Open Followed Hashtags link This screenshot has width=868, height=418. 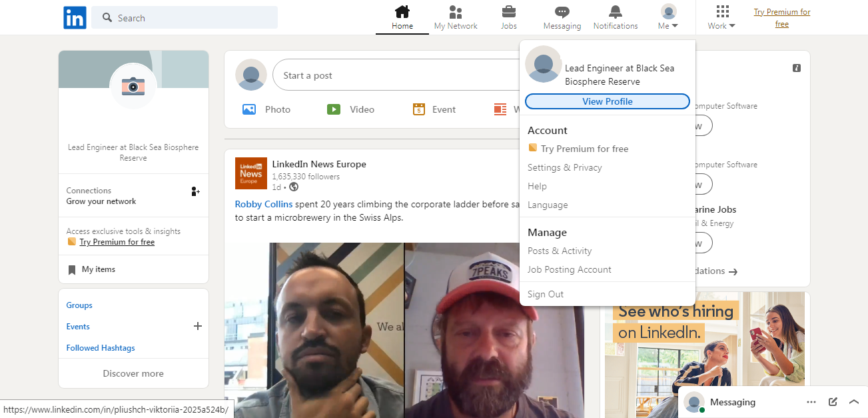(101, 348)
